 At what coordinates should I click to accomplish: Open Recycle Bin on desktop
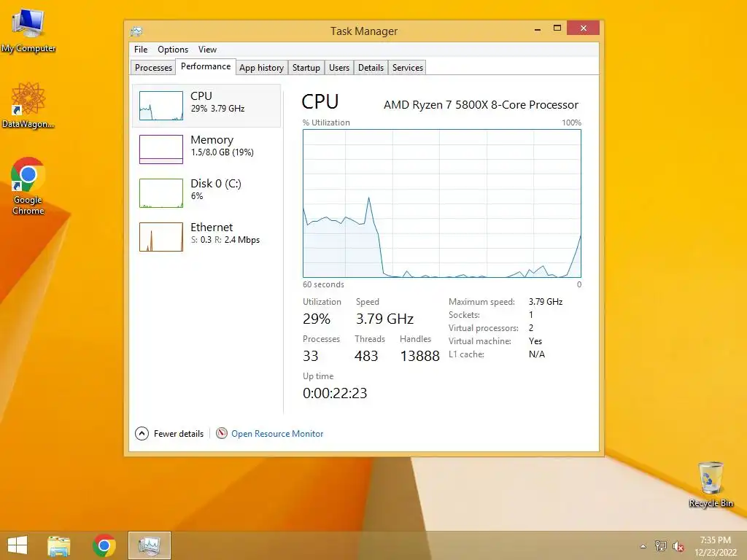click(x=711, y=484)
